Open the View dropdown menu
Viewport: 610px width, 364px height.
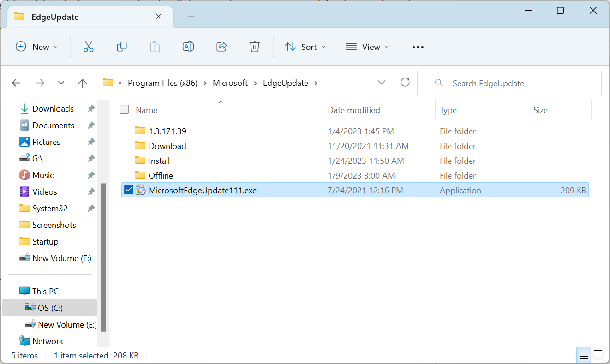coord(367,47)
